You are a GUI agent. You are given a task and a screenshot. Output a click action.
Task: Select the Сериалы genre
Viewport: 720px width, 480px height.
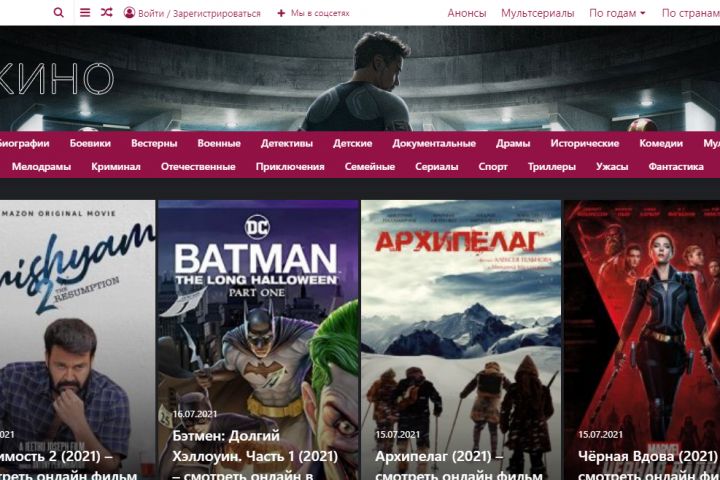coord(436,167)
